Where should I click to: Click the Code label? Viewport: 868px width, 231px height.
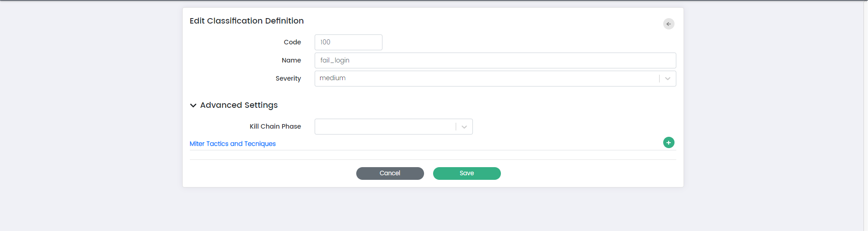point(292,42)
